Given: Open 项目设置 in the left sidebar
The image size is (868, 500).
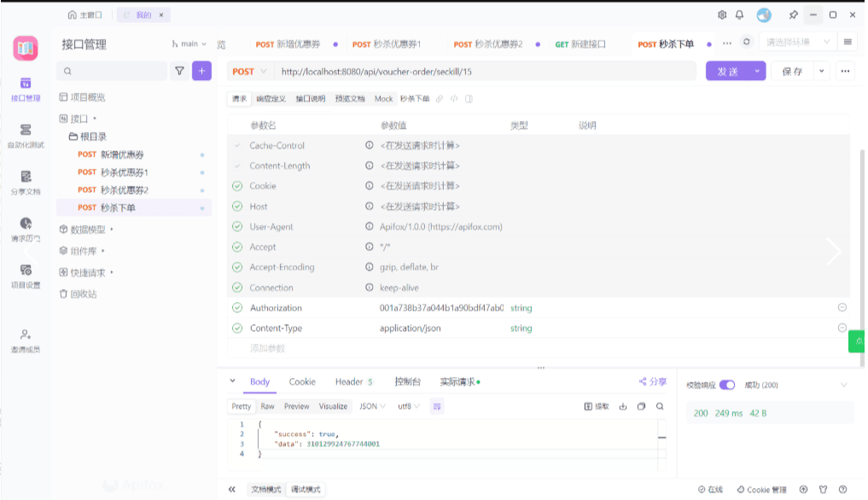Looking at the screenshot, I should (x=25, y=275).
